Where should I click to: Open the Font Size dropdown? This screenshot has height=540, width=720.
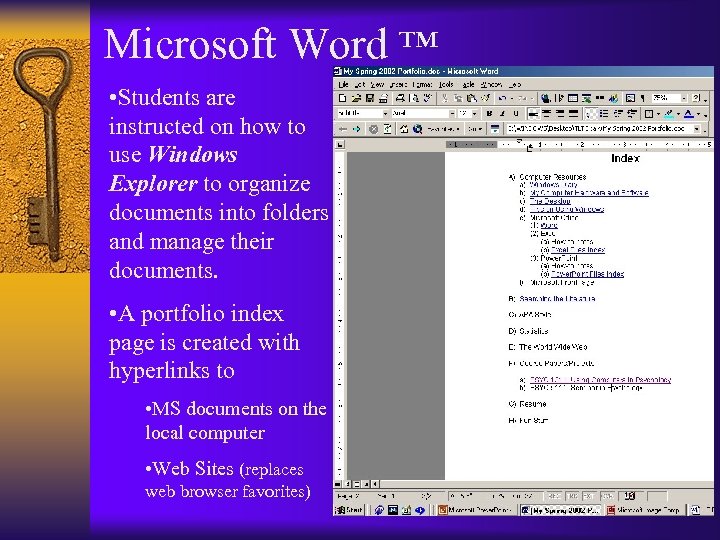pos(475,114)
